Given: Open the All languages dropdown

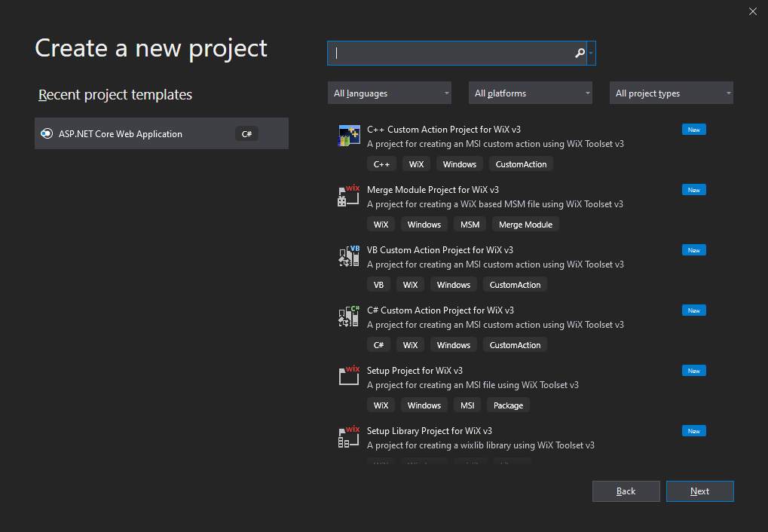Looking at the screenshot, I should click(390, 93).
